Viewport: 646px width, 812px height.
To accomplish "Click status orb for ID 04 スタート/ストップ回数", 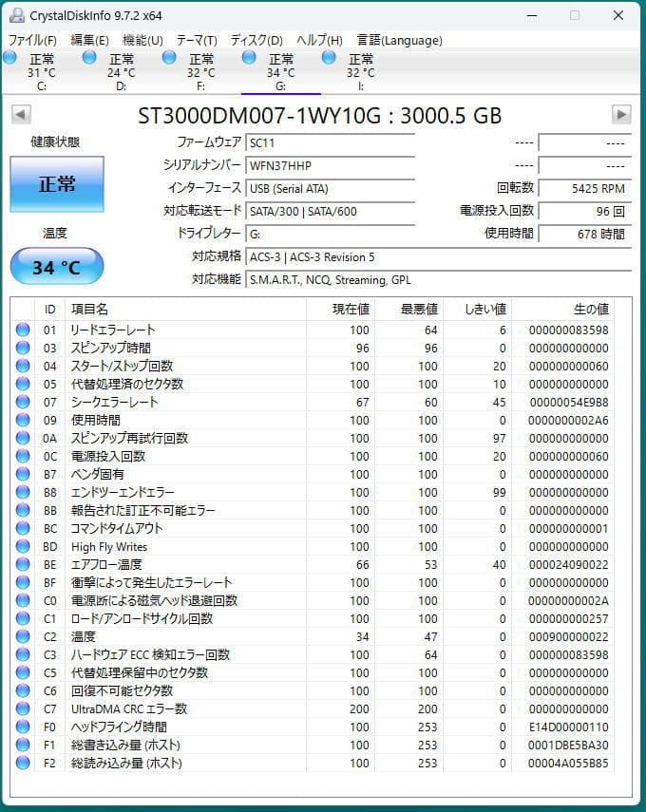I will pyautogui.click(x=23, y=367).
